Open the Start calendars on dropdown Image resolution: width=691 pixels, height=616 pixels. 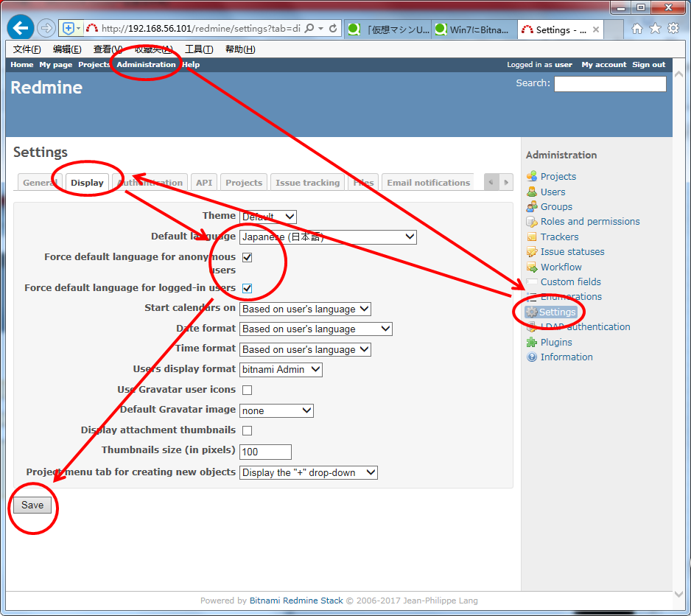(305, 309)
